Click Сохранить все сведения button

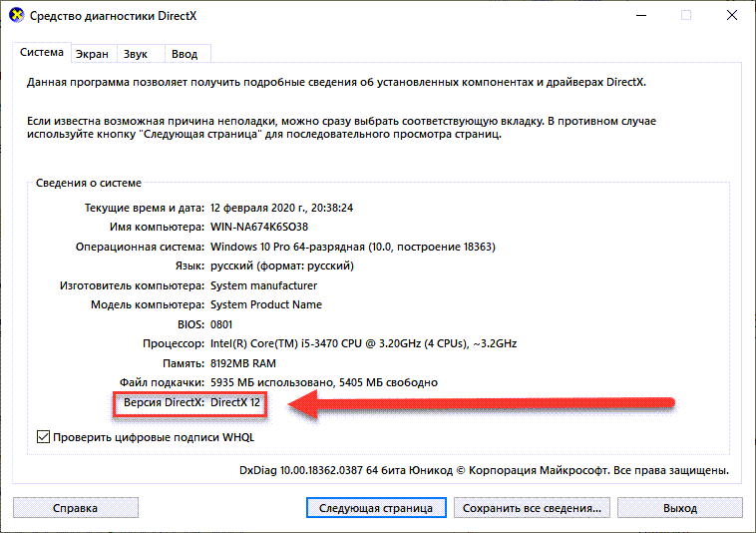532,508
